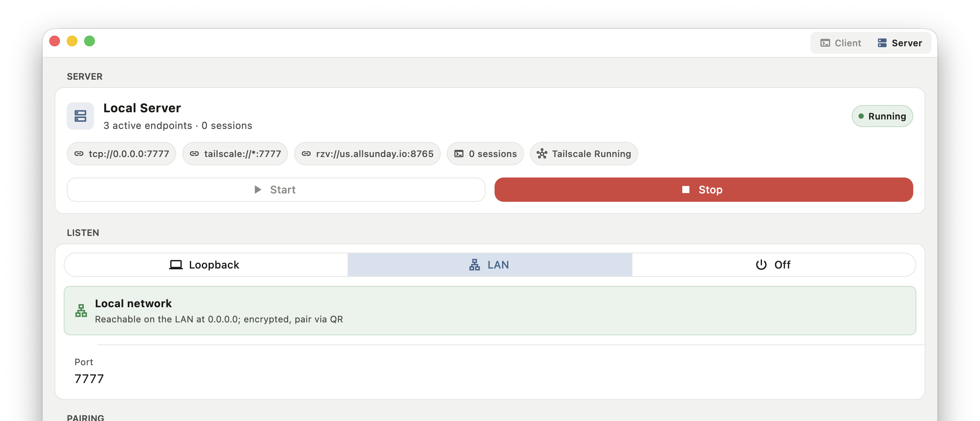Select the tailscale://*:7777 endpoint chip
The height and width of the screenshot is (421, 980).
point(235,154)
